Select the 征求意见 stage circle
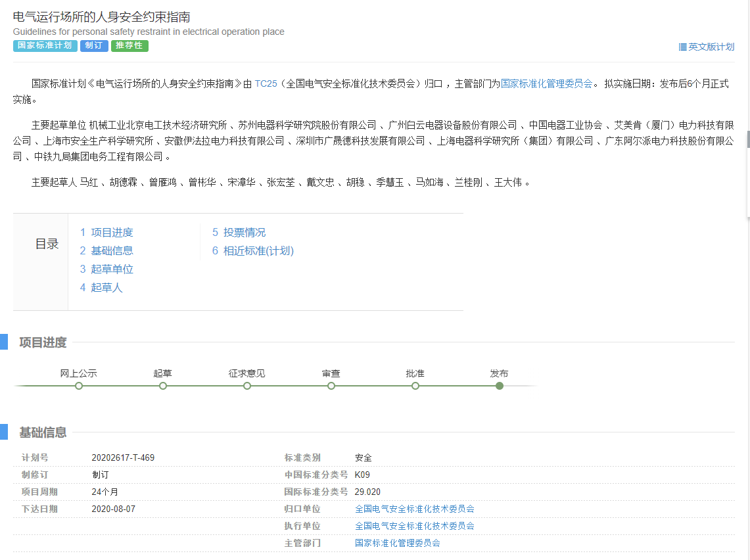Screen dimensions: 750x560 pos(247,386)
